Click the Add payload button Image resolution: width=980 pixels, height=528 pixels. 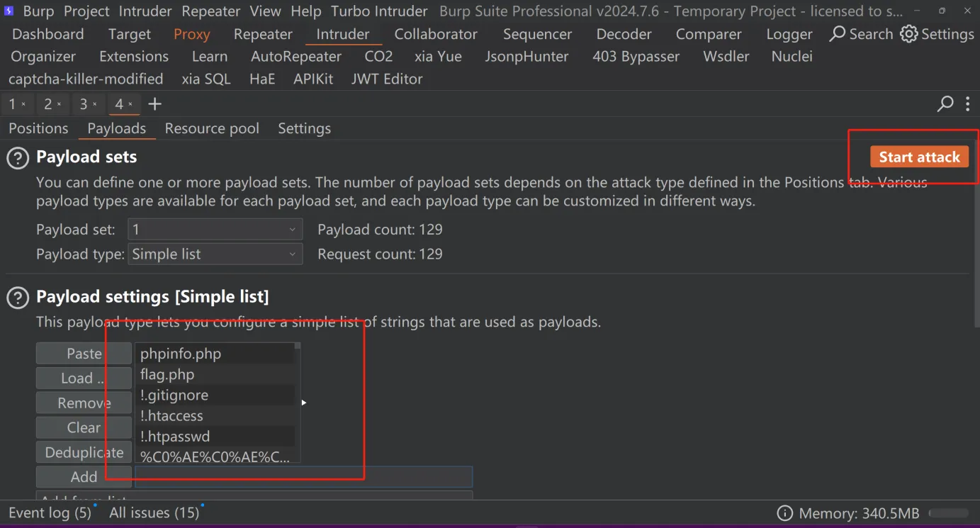(x=84, y=478)
